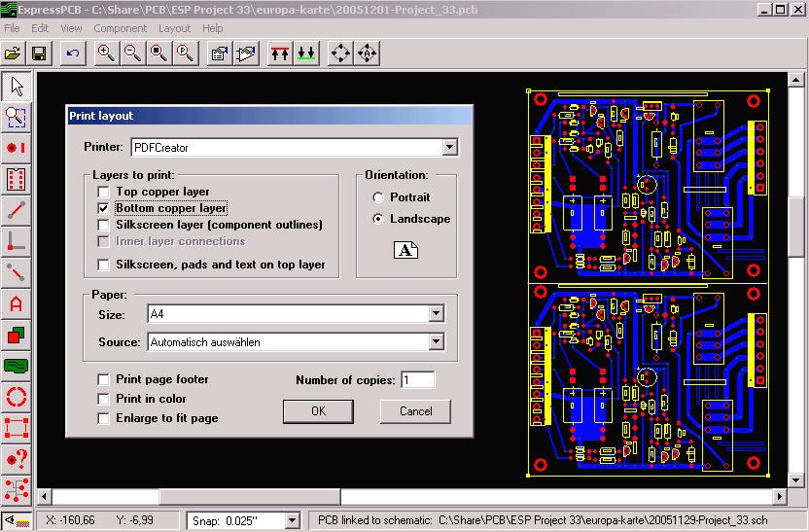Click the PCB linked to schematic status text
The image size is (809, 532).
pos(543,520)
